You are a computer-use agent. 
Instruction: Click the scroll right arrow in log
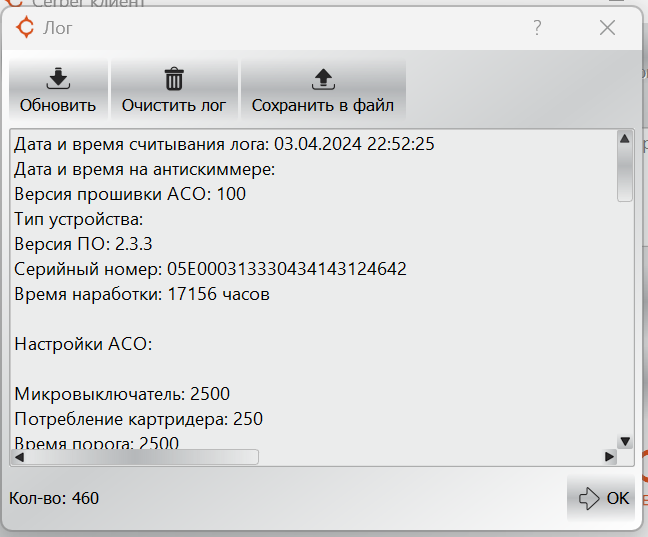click(610, 457)
